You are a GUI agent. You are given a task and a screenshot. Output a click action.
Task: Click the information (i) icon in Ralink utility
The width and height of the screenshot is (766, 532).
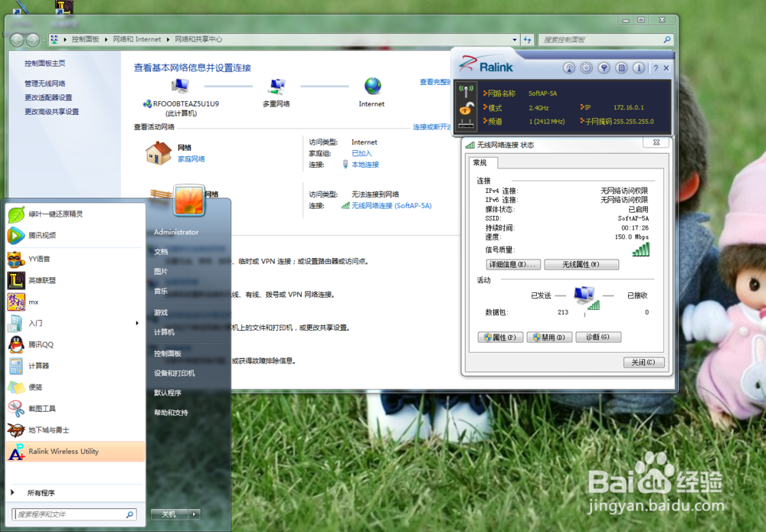640,68
